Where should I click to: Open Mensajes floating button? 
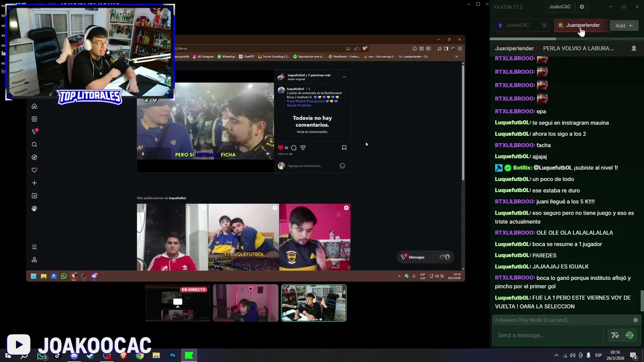(425, 257)
